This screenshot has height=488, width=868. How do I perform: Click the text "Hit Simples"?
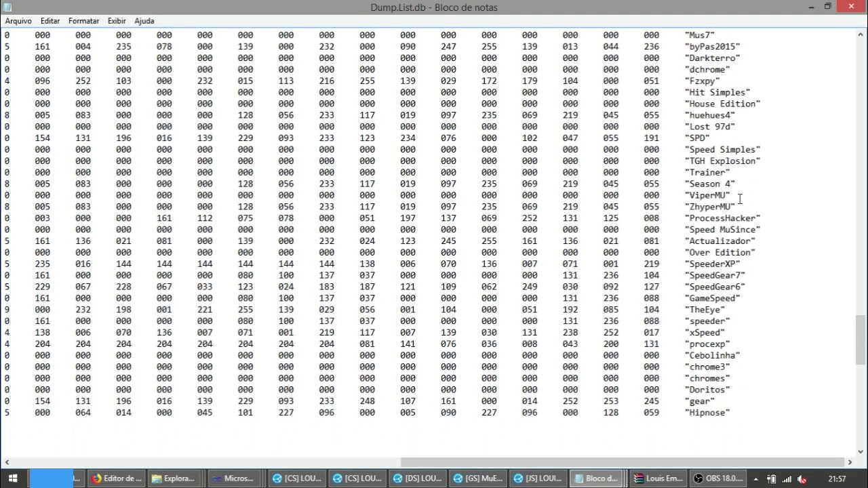pyautogui.click(x=717, y=92)
